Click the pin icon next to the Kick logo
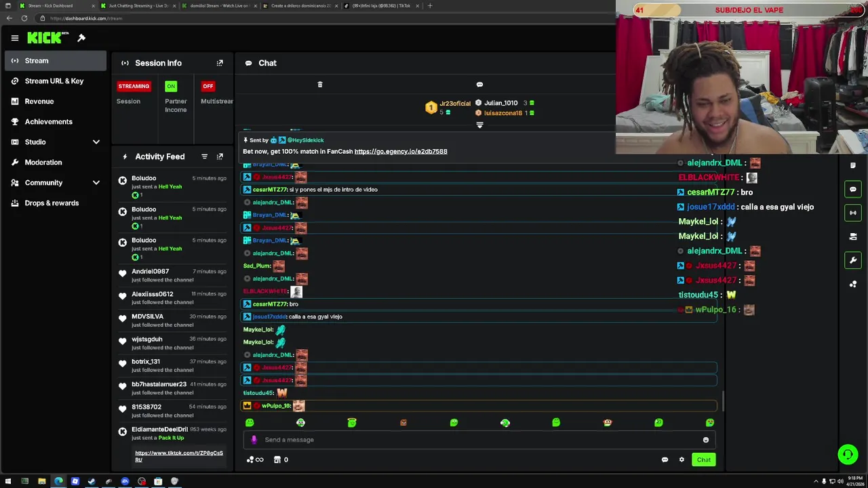Screen dimensions: 868x488 [81, 38]
